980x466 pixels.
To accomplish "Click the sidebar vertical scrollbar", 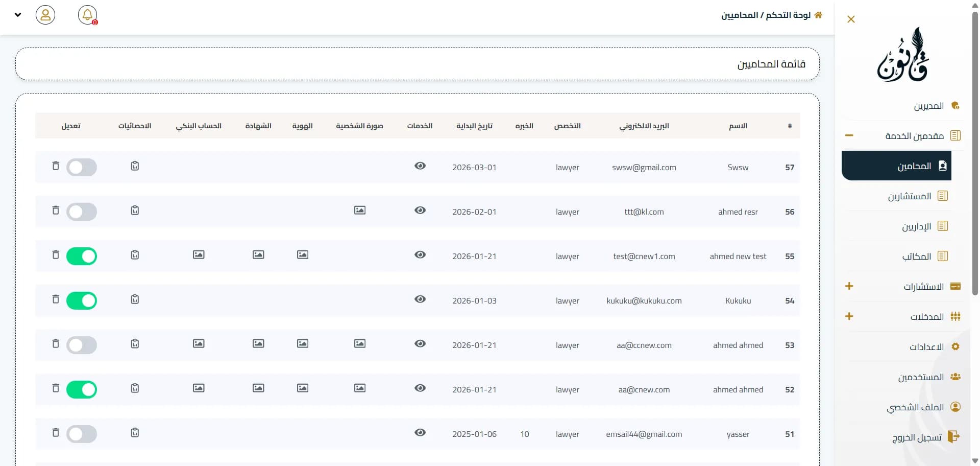I will tap(975, 153).
